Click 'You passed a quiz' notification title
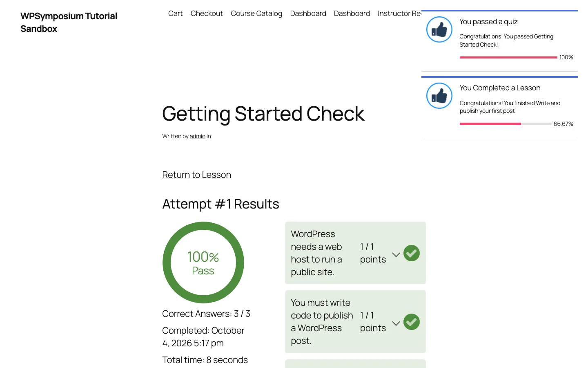 click(488, 22)
